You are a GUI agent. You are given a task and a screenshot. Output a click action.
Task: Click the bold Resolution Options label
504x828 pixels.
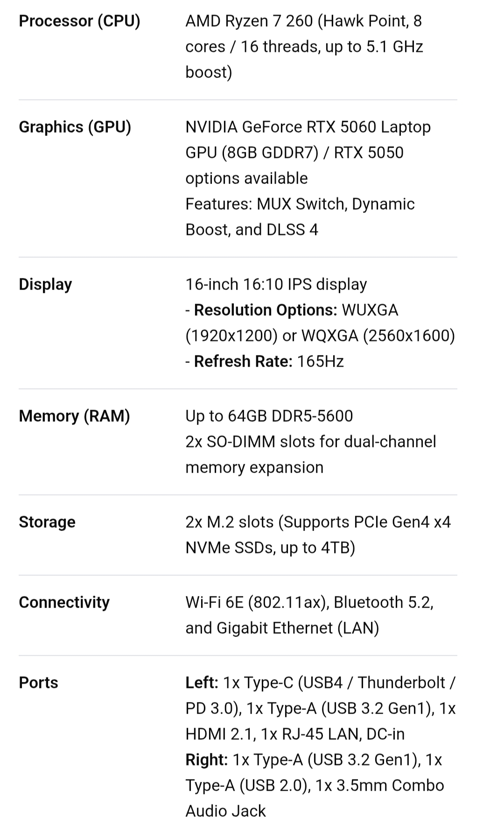click(266, 310)
